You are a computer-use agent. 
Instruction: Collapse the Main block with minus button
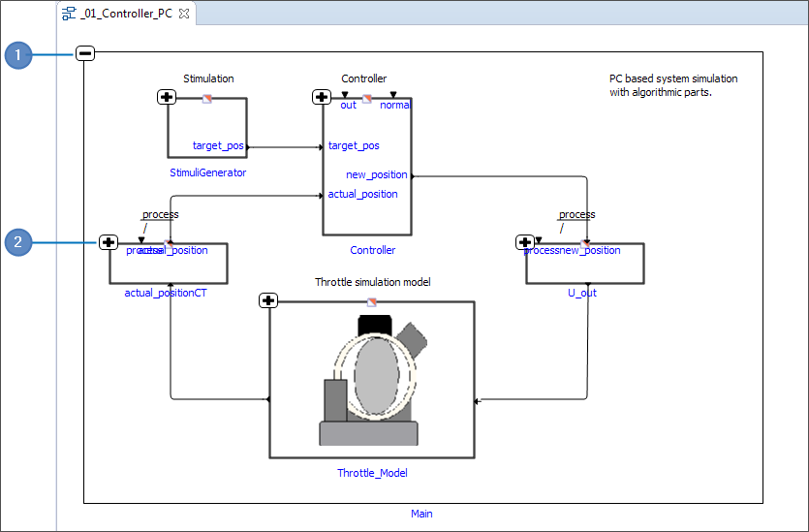pos(85,54)
